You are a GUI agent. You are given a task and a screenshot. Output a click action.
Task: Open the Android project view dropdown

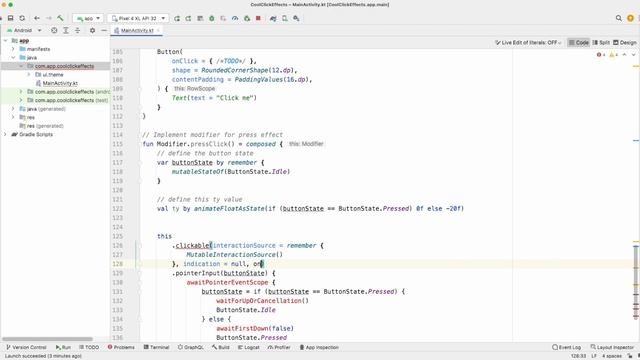point(24,30)
